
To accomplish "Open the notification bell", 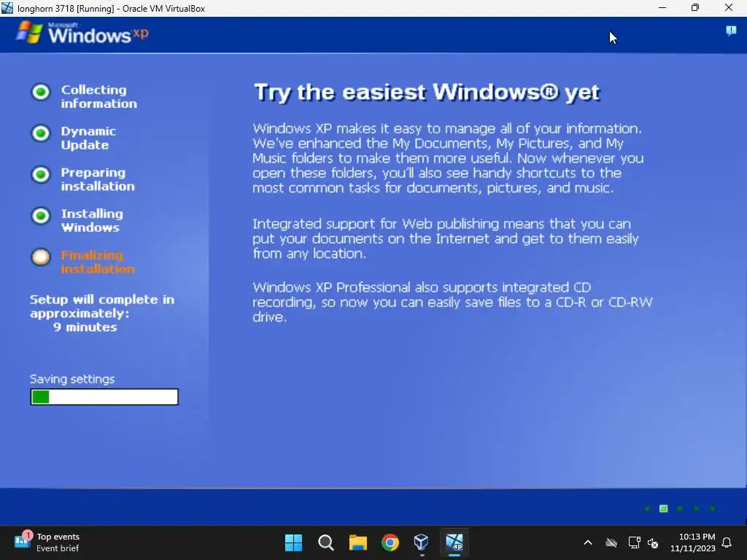I will (x=727, y=542).
